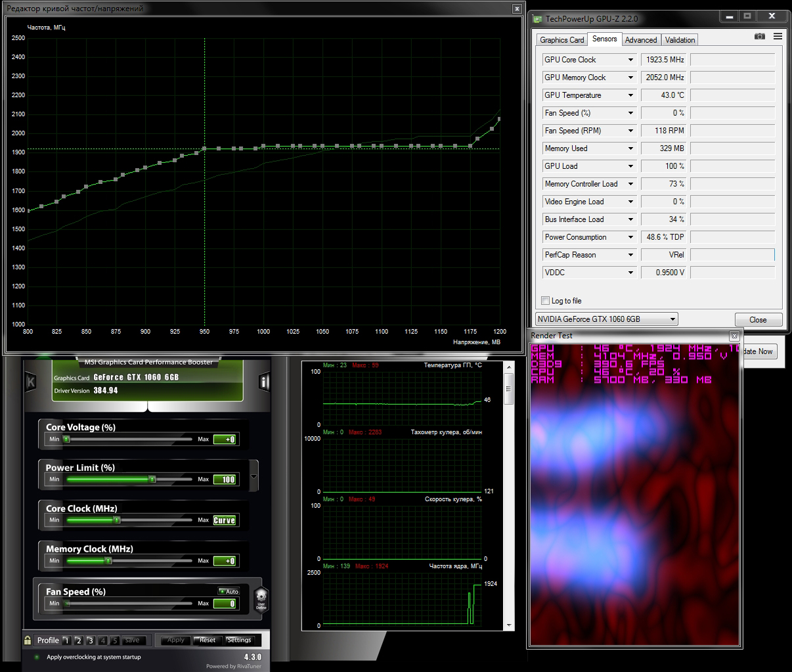Click the Power Limit value field 100
The width and height of the screenshot is (792, 672).
(225, 480)
